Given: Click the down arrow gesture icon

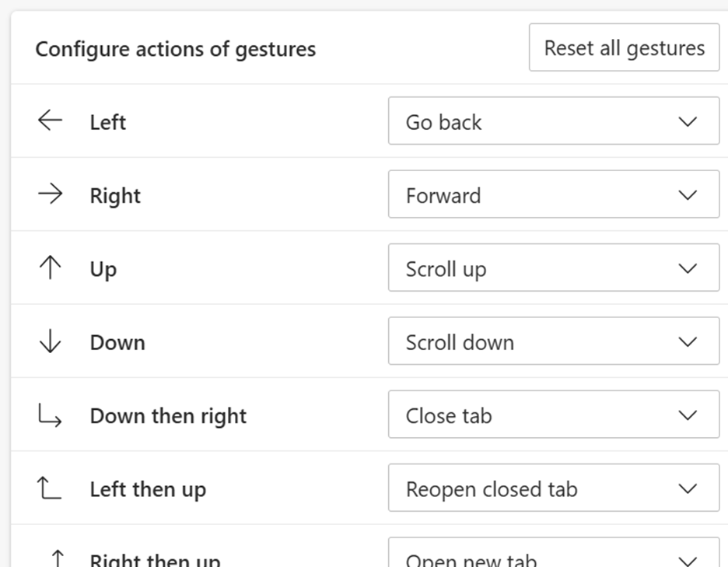Looking at the screenshot, I should [x=50, y=341].
